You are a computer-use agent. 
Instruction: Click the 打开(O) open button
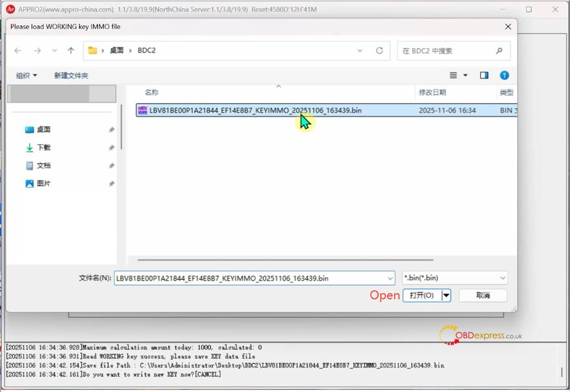click(422, 295)
